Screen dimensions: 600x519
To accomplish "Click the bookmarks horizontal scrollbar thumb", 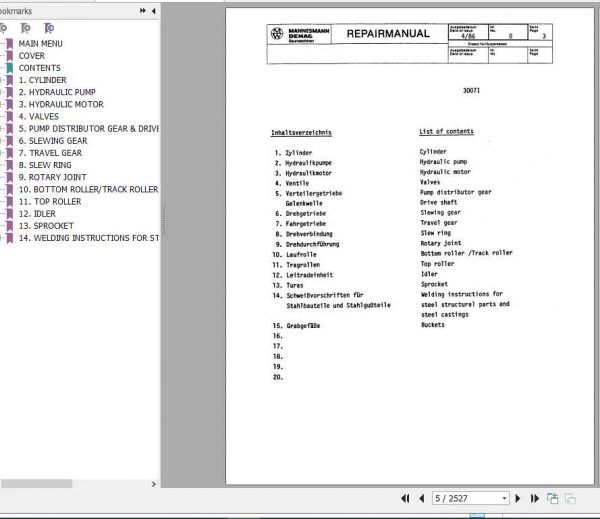I will point(36,484).
